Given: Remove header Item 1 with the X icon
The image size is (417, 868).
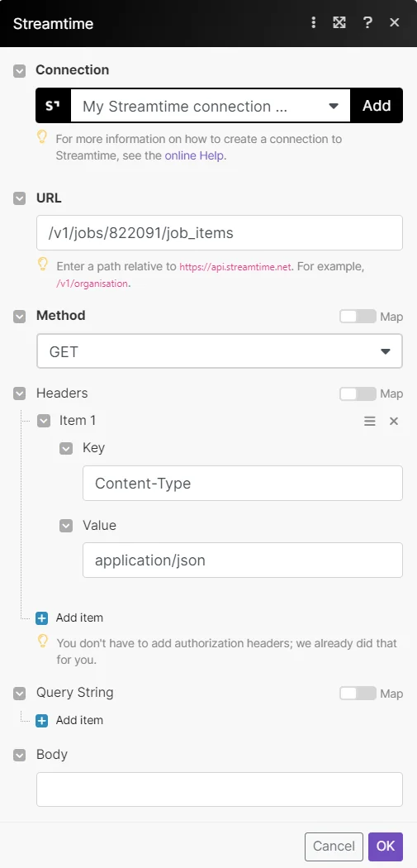Looking at the screenshot, I should 394,422.
